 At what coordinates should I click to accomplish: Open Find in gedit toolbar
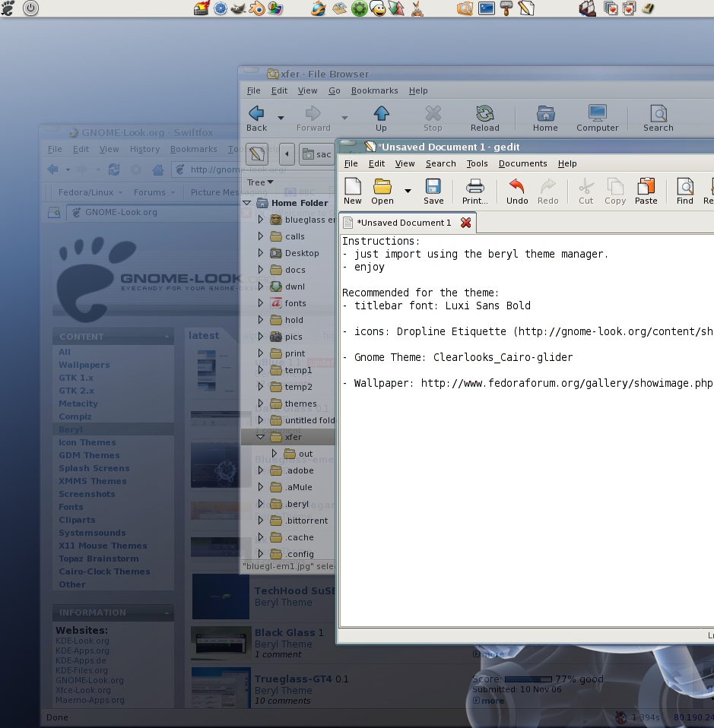click(x=685, y=191)
